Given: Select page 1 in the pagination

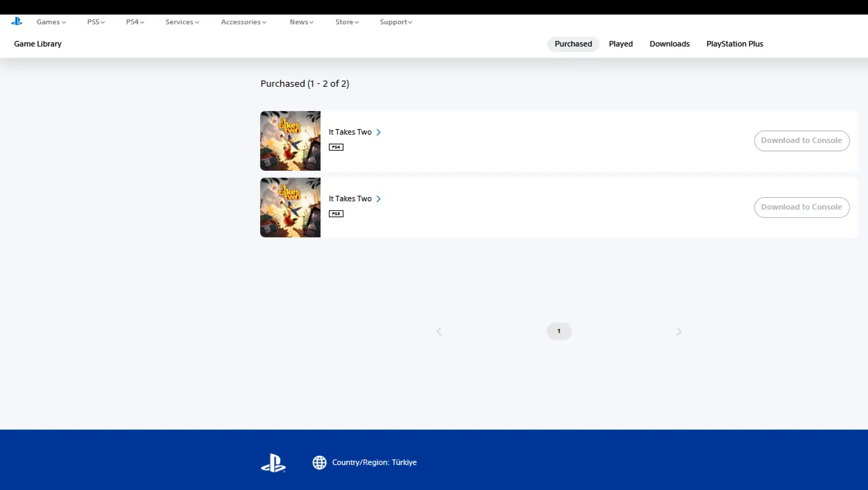Looking at the screenshot, I should 559,332.
